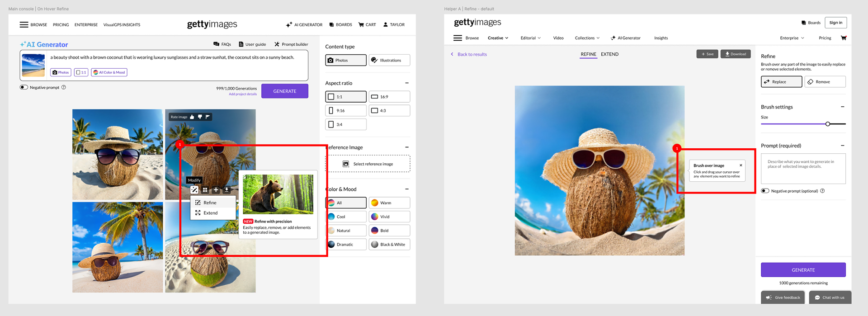Click GENERATE in the Refine panel
This screenshot has width=868, height=316.
(x=803, y=270)
